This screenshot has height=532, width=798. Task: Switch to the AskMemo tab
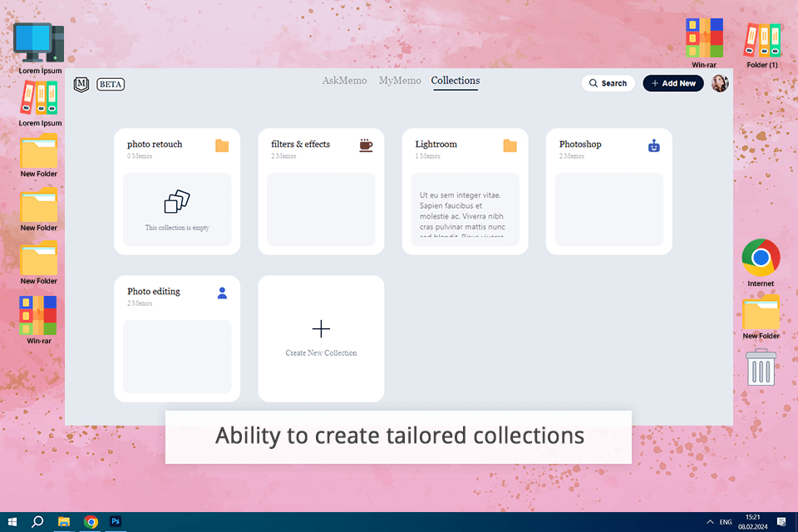(344, 81)
